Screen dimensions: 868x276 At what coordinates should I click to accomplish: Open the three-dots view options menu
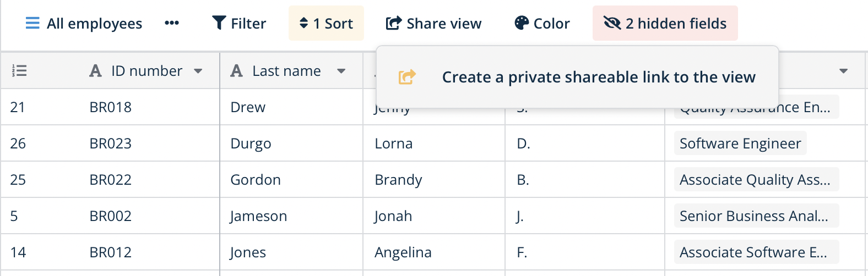pyautogui.click(x=172, y=23)
